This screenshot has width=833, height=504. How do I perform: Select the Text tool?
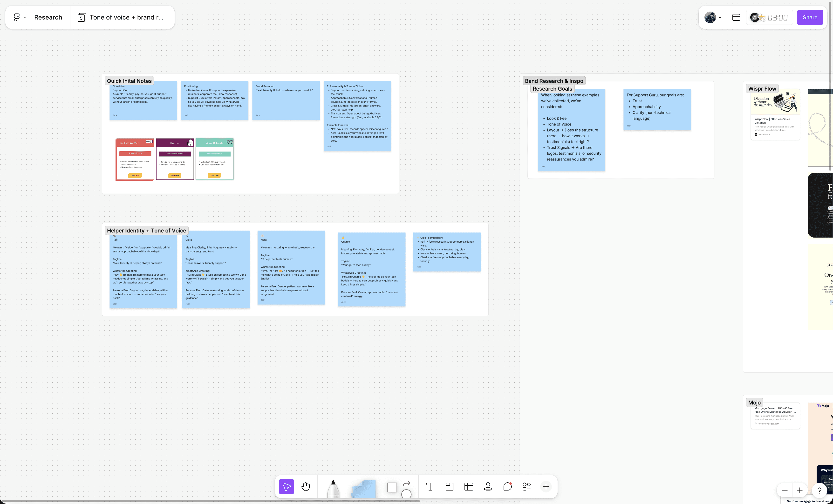(x=430, y=486)
